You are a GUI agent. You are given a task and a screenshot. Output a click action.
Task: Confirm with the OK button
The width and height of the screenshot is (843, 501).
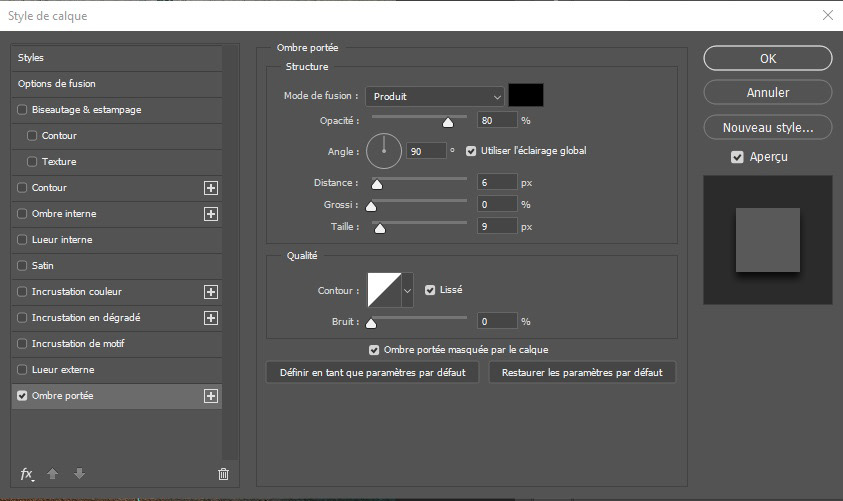coord(768,58)
